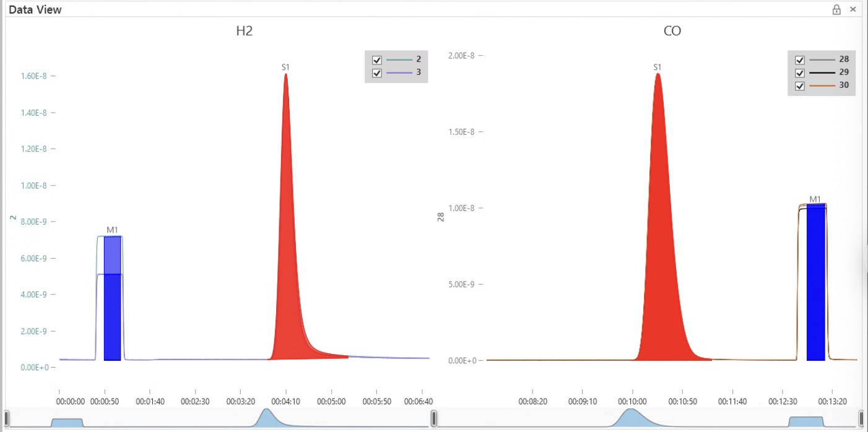Click the M1 pulse in CO overview navigator
The image size is (868, 432).
point(806,421)
